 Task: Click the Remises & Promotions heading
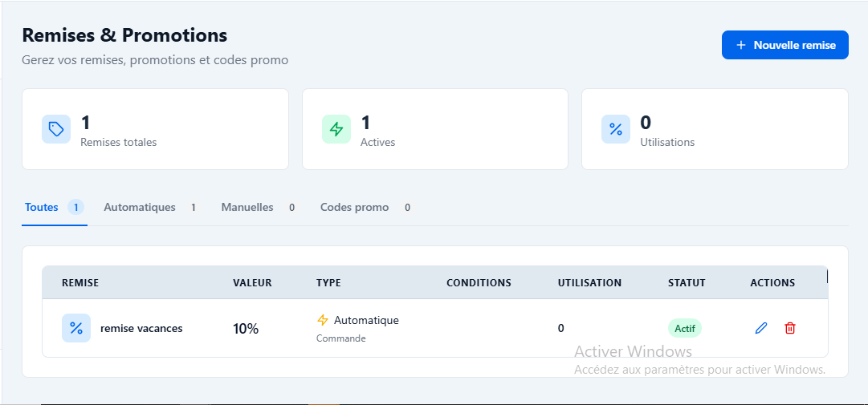124,35
